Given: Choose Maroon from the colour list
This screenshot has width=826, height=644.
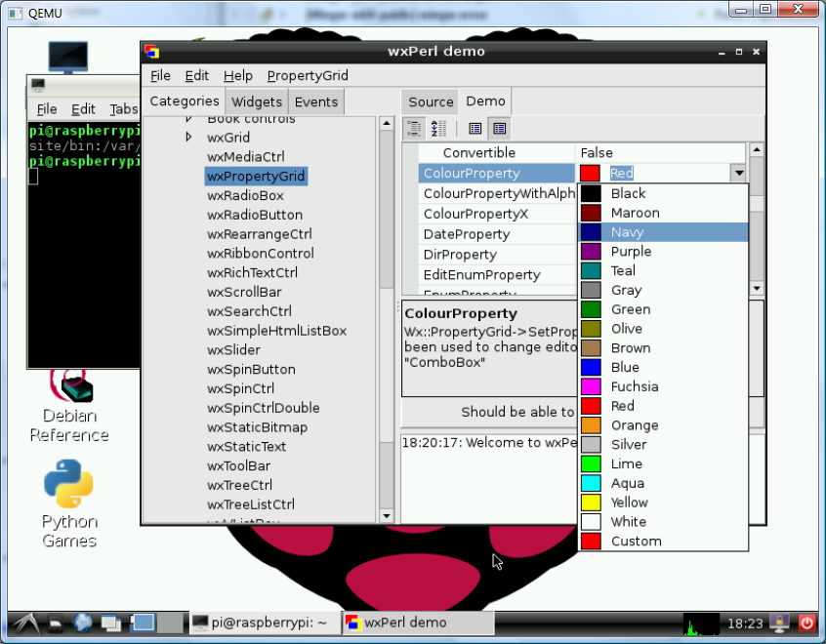Looking at the screenshot, I should [x=663, y=214].
